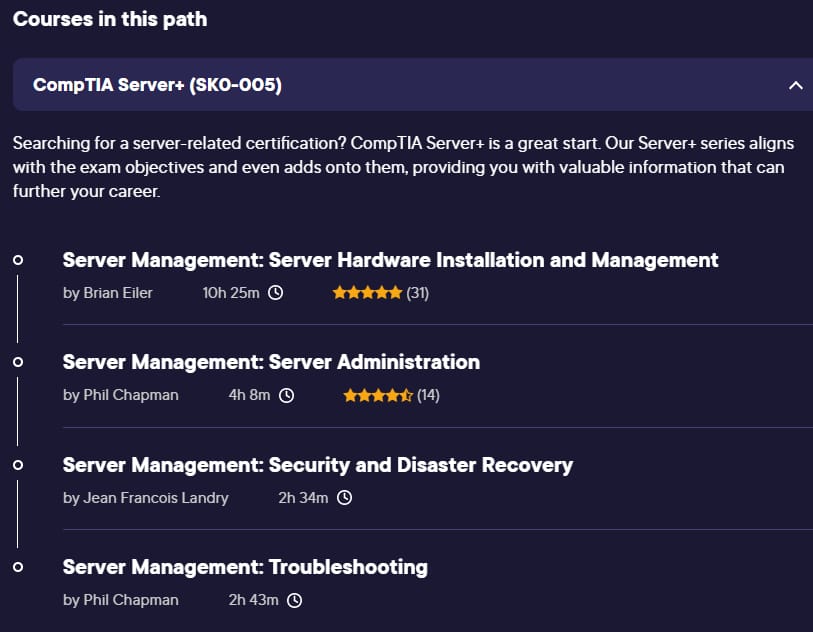Click the timeline marker for Server Hardware course
This screenshot has height=632, width=813.
[x=18, y=260]
